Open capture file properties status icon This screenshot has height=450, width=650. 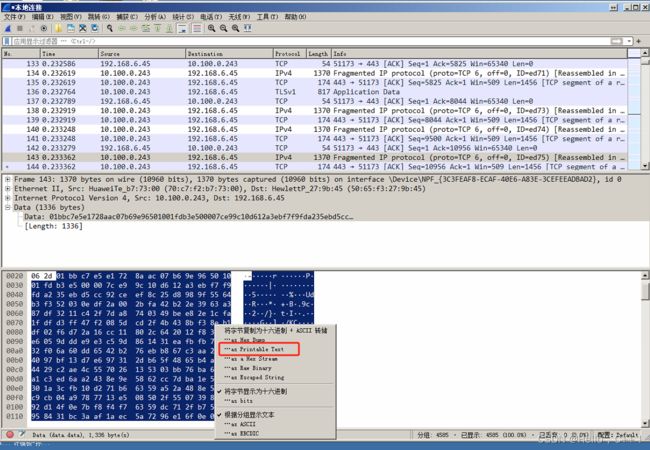pyautogui.click(x=22, y=434)
